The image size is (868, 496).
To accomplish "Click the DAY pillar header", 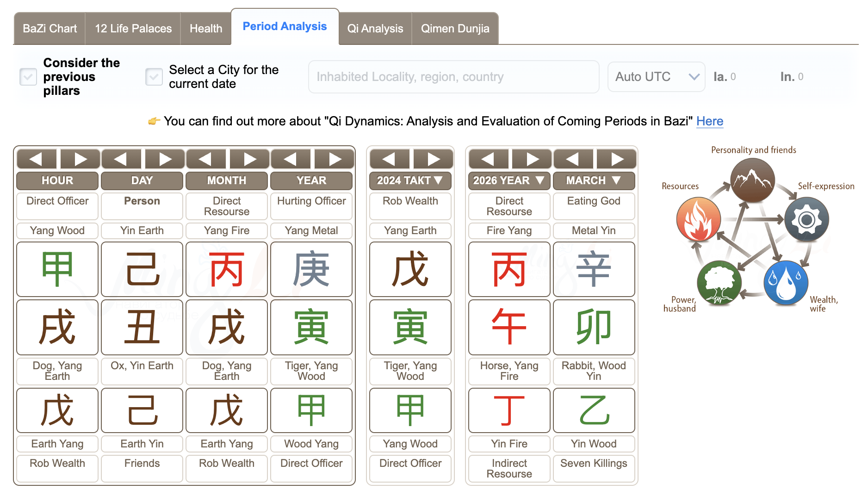I will tap(142, 180).
